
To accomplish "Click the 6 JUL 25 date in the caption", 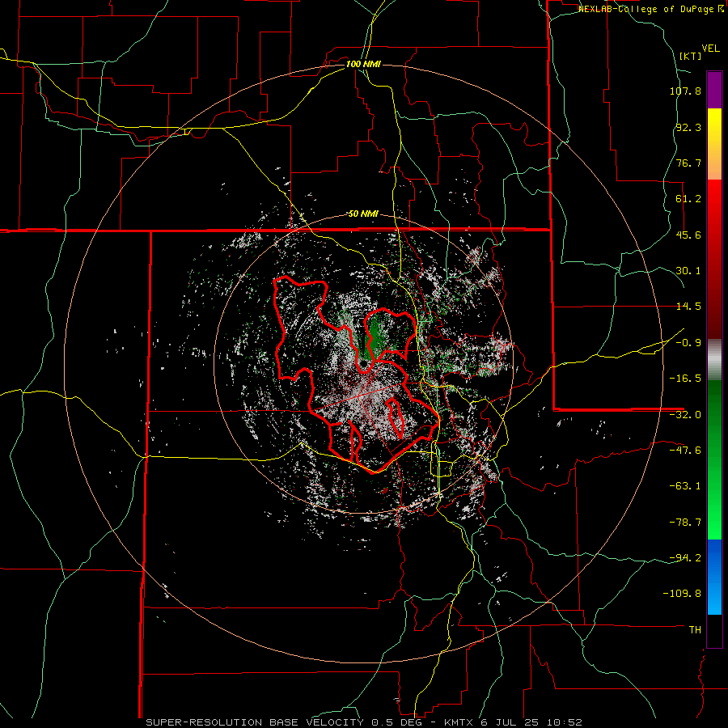I will (x=510, y=722).
